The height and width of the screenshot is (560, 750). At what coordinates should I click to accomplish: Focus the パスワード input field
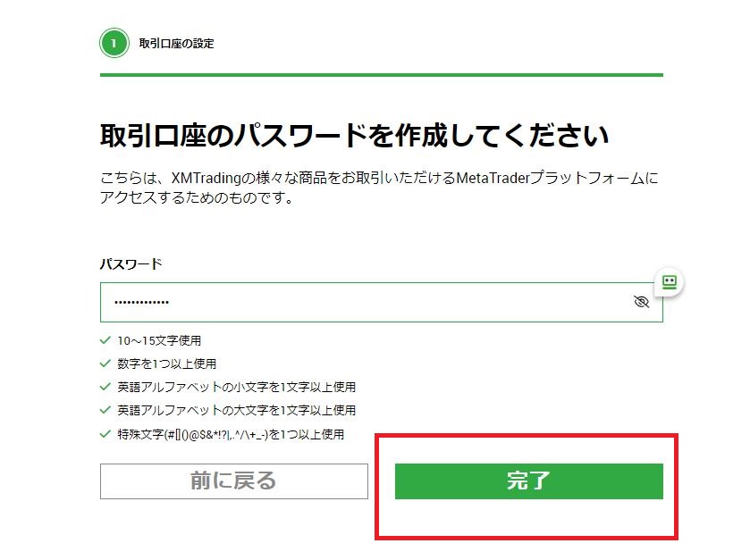[381, 302]
